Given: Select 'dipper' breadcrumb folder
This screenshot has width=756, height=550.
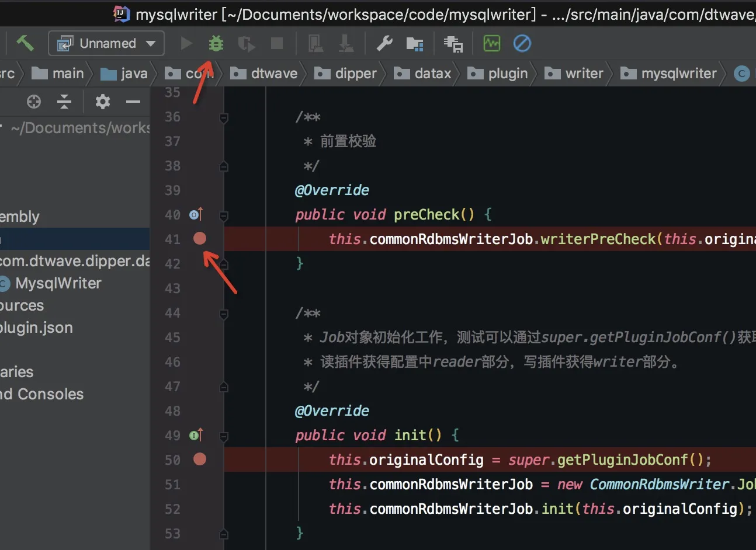Looking at the screenshot, I should click(346, 74).
